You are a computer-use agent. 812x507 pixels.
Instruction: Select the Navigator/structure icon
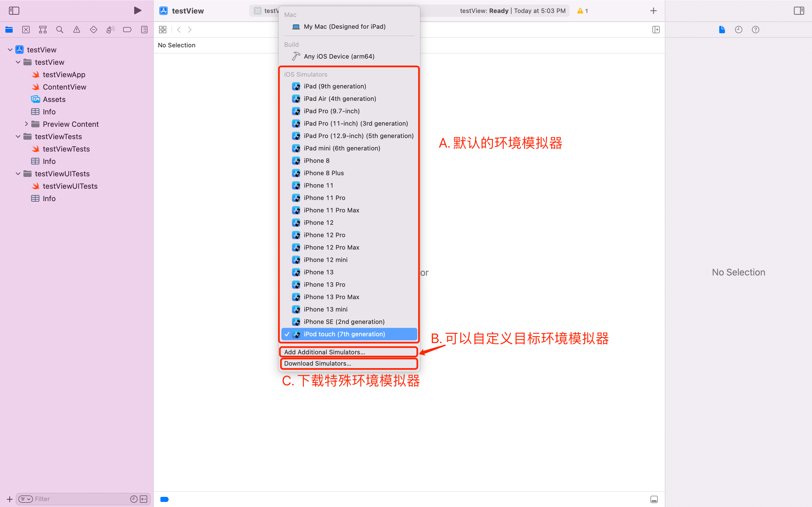tap(43, 29)
